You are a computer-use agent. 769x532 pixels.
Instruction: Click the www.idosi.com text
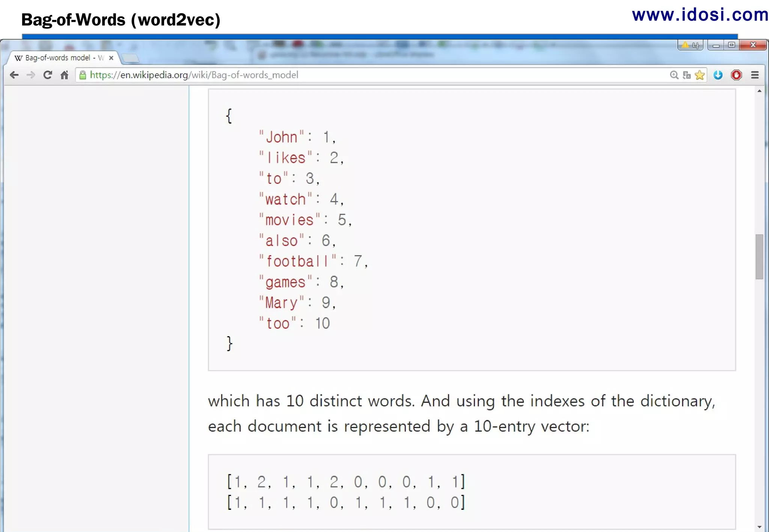[x=700, y=15]
